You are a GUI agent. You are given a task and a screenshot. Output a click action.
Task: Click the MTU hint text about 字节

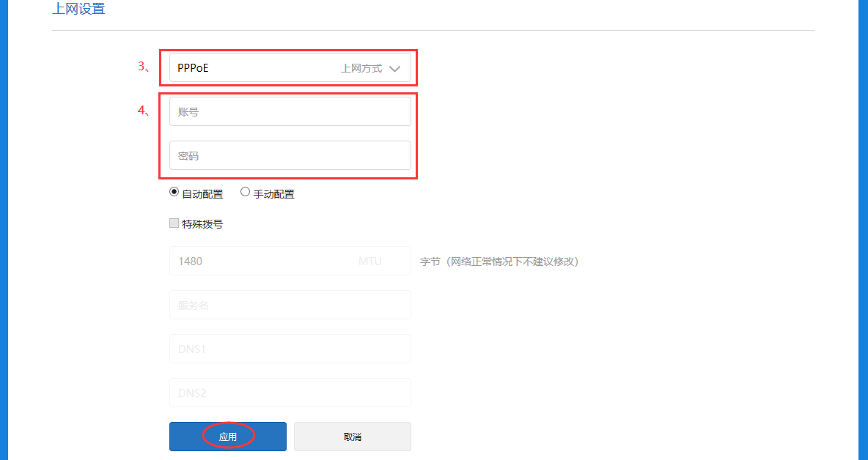tap(499, 261)
